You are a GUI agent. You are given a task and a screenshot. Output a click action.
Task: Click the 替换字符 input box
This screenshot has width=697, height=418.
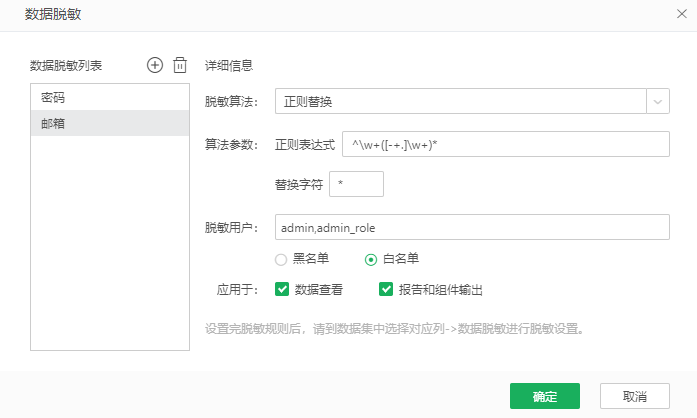tap(356, 184)
